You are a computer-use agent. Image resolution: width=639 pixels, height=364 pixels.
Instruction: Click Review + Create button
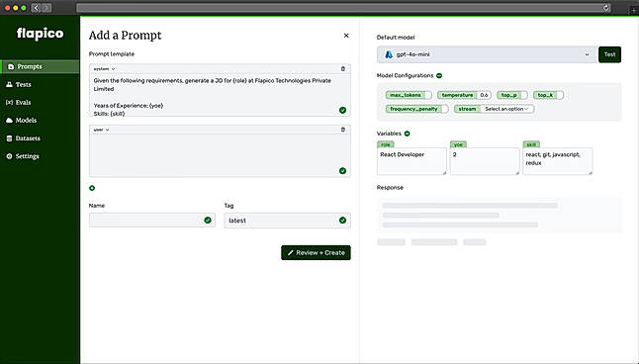316,252
